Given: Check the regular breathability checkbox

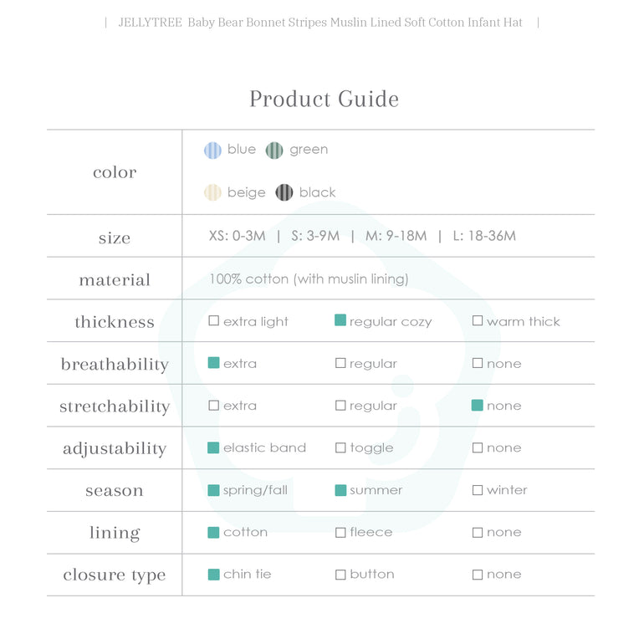Looking at the screenshot, I should click(x=340, y=364).
